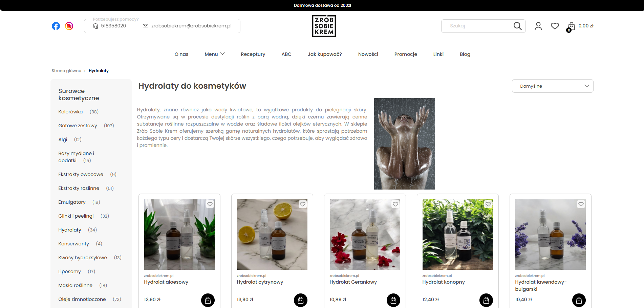Open the Facebook page icon
Viewport: 644px width, 308px height.
click(x=56, y=26)
